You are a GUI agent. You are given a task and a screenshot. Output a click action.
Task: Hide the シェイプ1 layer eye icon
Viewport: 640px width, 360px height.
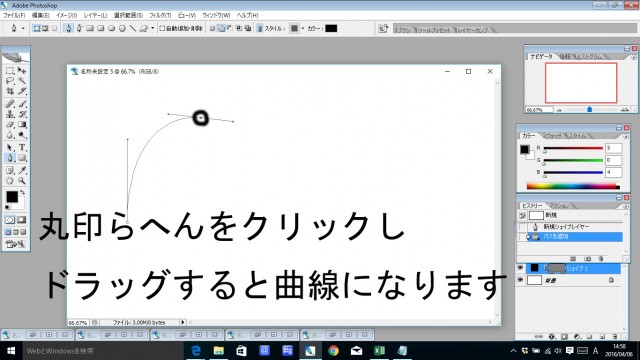click(520, 268)
